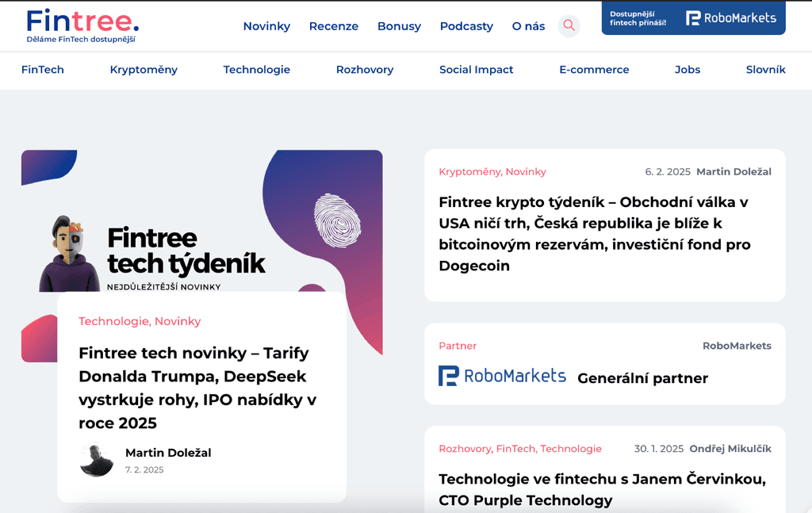This screenshot has height=513, width=812.
Task: Open the Slovník category
Action: pos(765,70)
